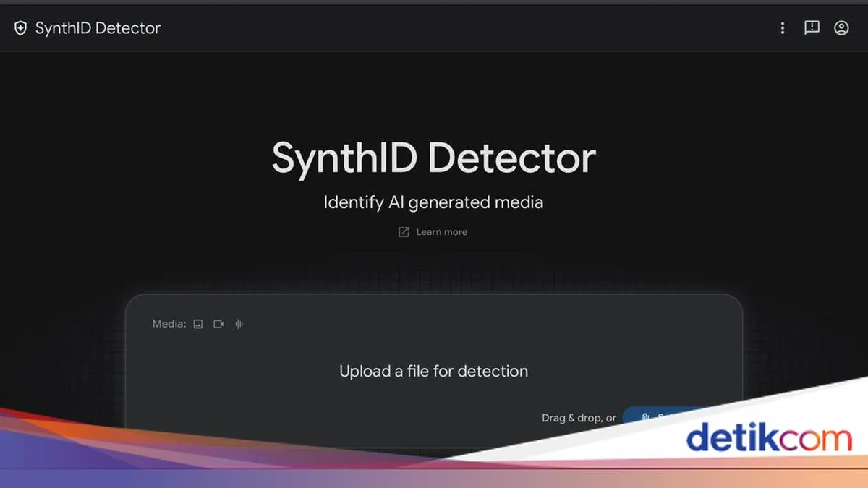Open the user account profile icon
868x488 pixels.
pos(841,28)
